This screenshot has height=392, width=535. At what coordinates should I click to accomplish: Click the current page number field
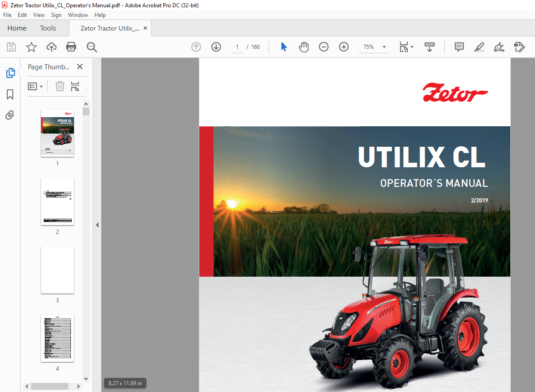(x=237, y=47)
